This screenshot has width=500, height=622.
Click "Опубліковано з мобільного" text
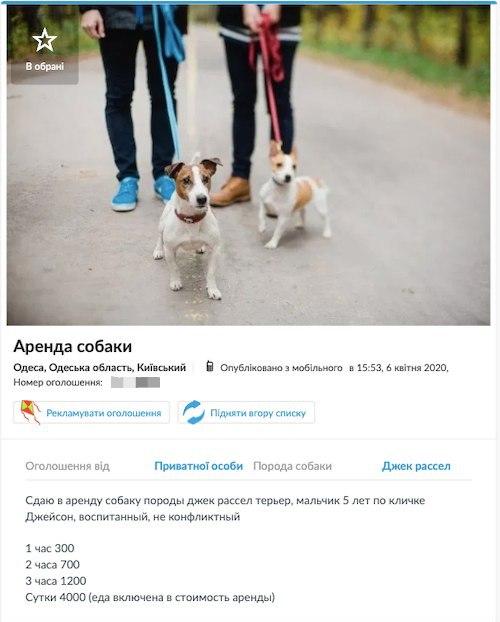point(281,368)
